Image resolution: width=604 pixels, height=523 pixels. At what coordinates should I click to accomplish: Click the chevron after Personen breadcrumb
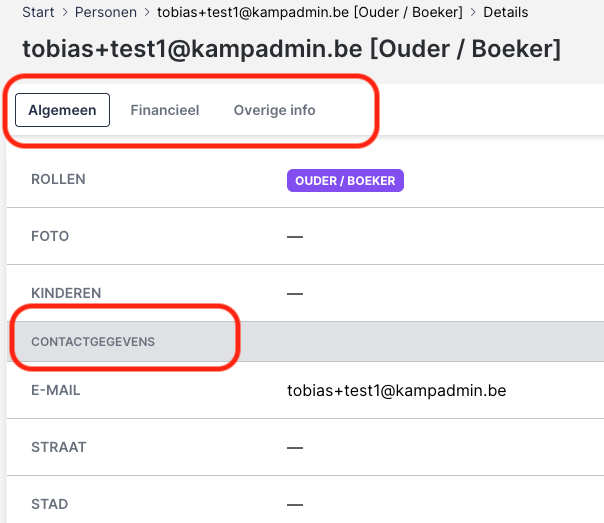(147, 13)
